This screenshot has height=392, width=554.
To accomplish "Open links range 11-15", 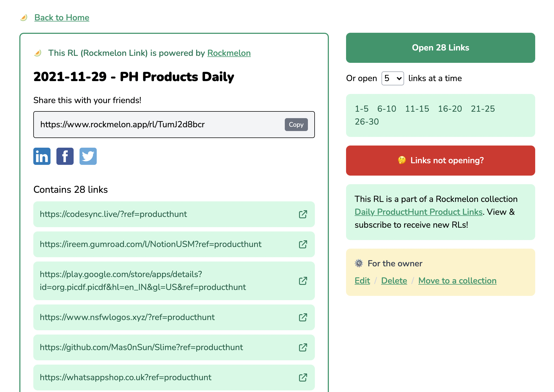I will click(417, 109).
